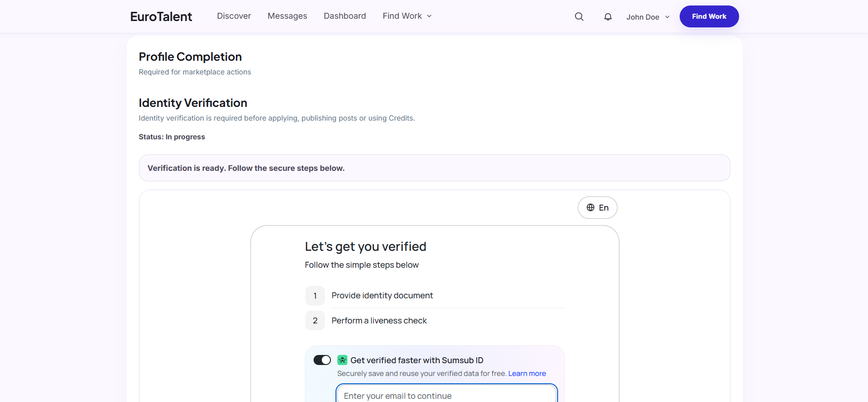The height and width of the screenshot is (402, 868).
Task: Open the En language selector
Action: [x=597, y=207]
